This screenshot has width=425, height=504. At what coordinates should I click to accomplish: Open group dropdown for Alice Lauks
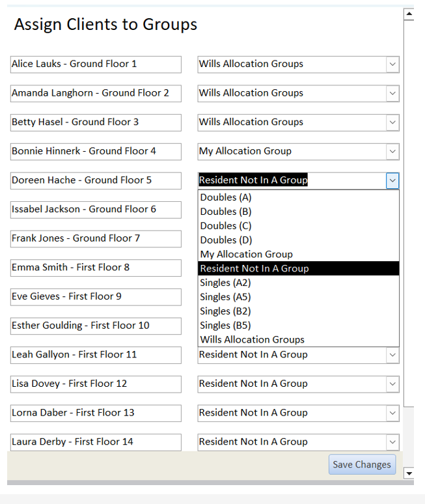(392, 64)
